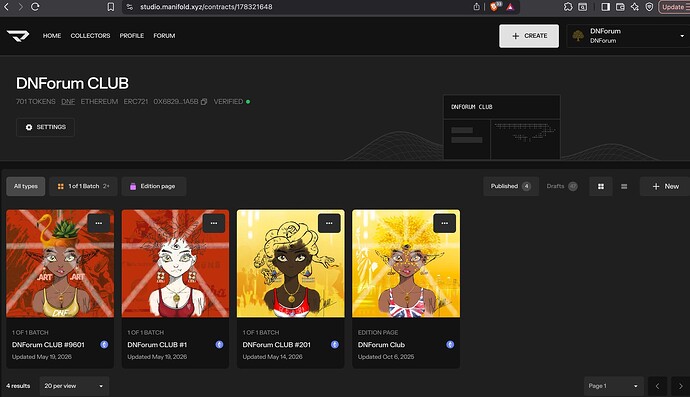Open the 20 per view dropdown
Image resolution: width=690 pixels, height=397 pixels.
(74, 386)
